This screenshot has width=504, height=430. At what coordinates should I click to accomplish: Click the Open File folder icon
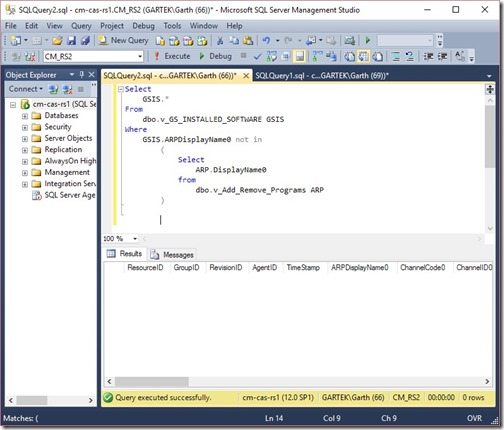pyautogui.click(x=57, y=41)
